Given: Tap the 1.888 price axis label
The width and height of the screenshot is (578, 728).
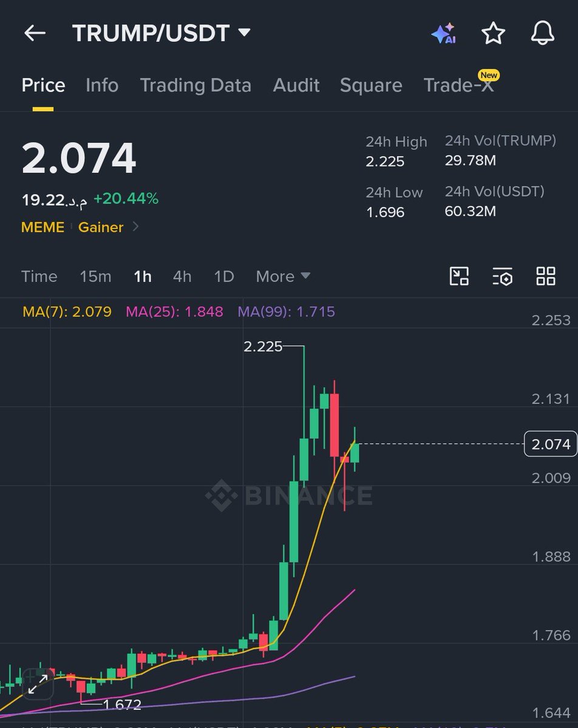Looking at the screenshot, I should 551,556.
